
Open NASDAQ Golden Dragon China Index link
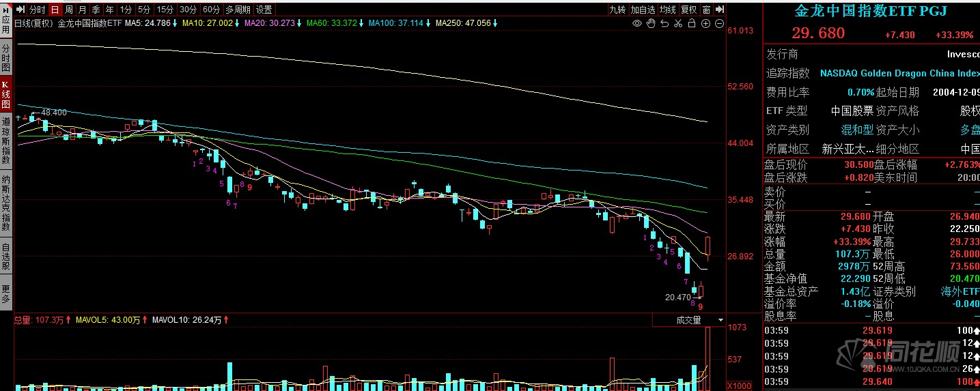coord(900,73)
